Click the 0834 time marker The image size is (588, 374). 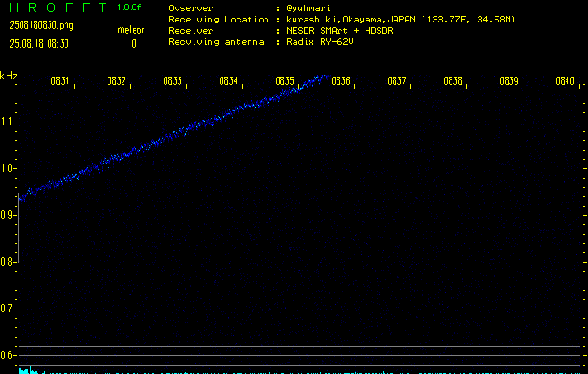tap(228, 81)
